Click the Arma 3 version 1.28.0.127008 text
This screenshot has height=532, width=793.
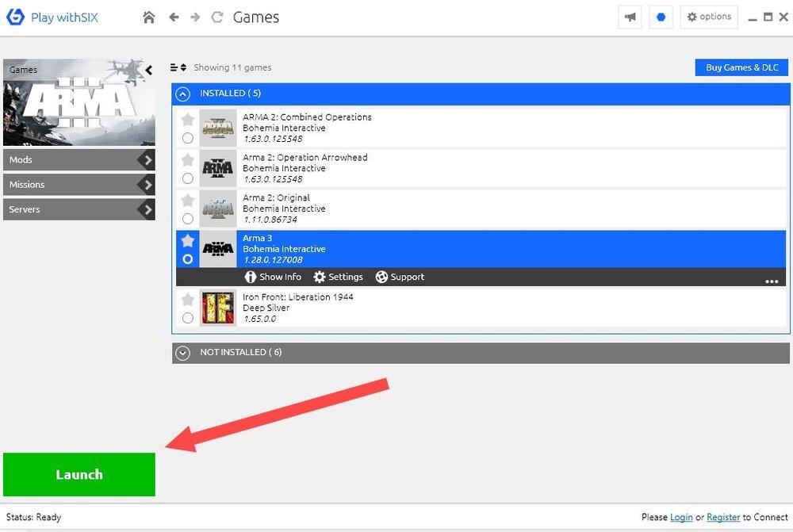tap(273, 260)
